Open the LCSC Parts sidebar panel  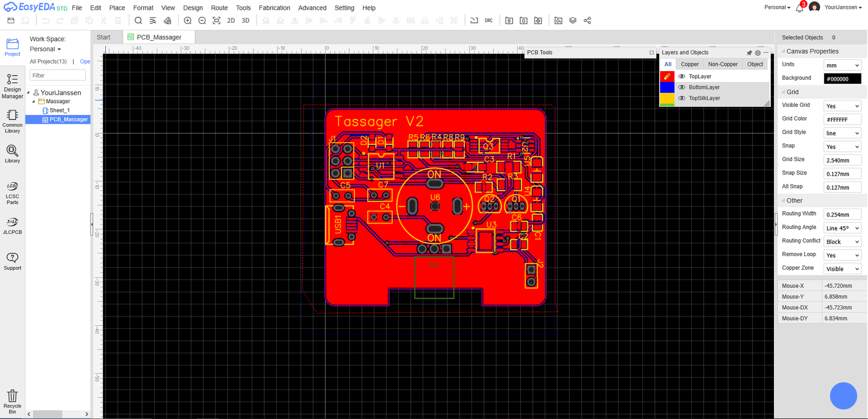click(x=12, y=193)
